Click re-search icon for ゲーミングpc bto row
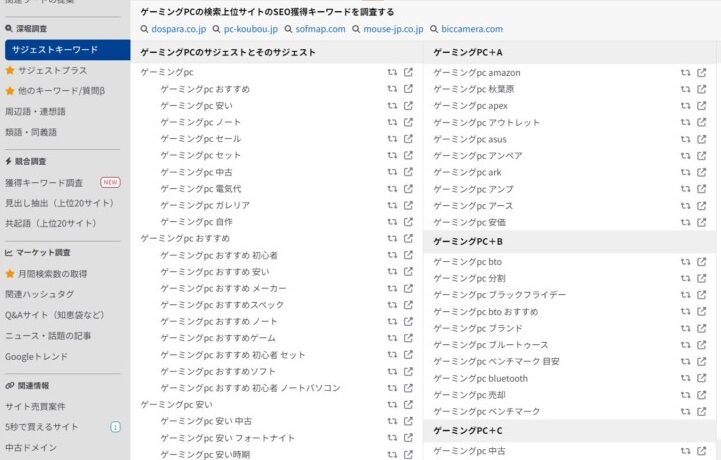The width and height of the screenshot is (721, 460). (x=685, y=262)
